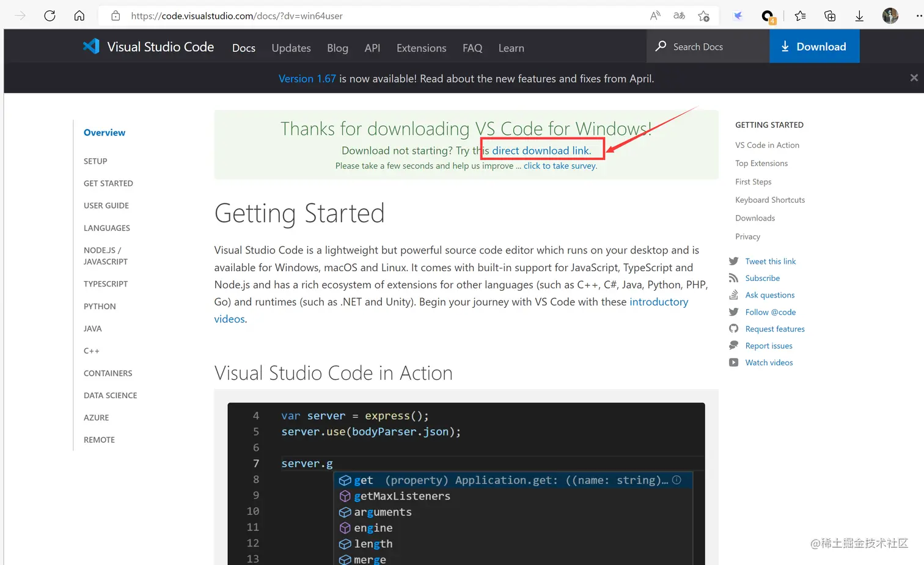
Task: Open translate options with the aa icon
Action: [678, 15]
